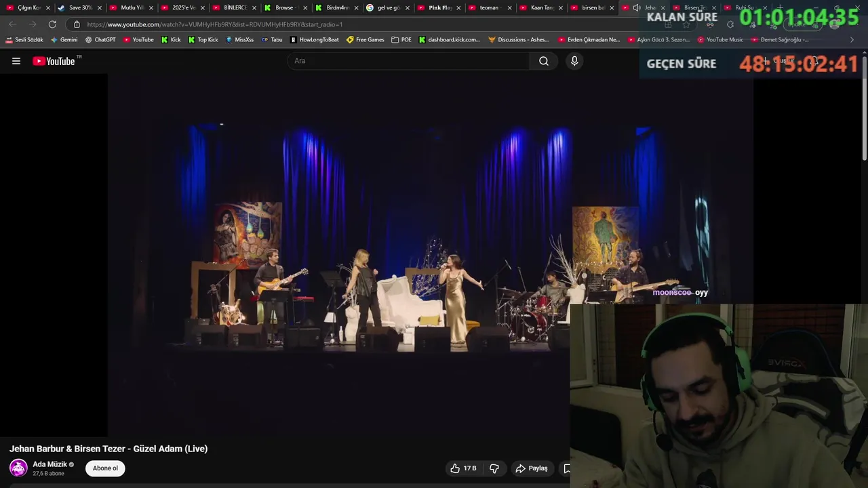Close the Çılgın Kor tab
The width and height of the screenshot is (868, 488).
pos(48,8)
